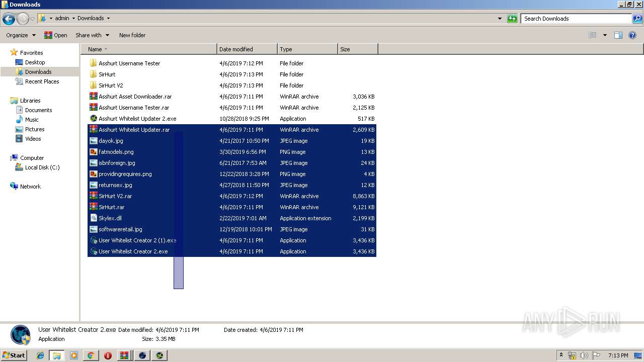Open the Share with dropdown menu

(92, 35)
